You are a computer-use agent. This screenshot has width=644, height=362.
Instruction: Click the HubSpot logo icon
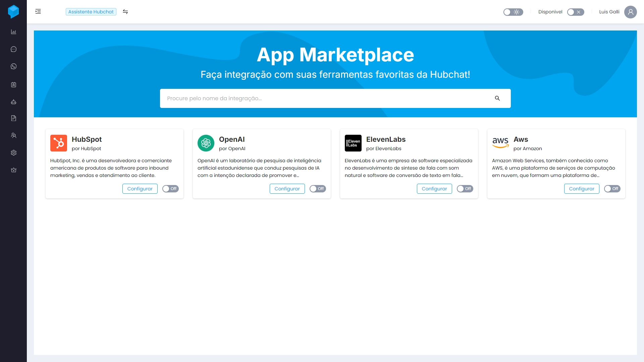59,143
